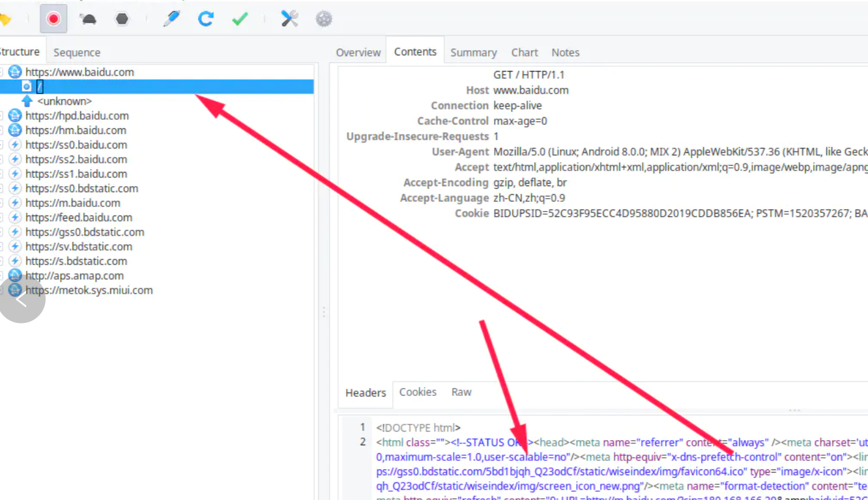
Task: Open the Notes tab
Action: [x=566, y=52]
